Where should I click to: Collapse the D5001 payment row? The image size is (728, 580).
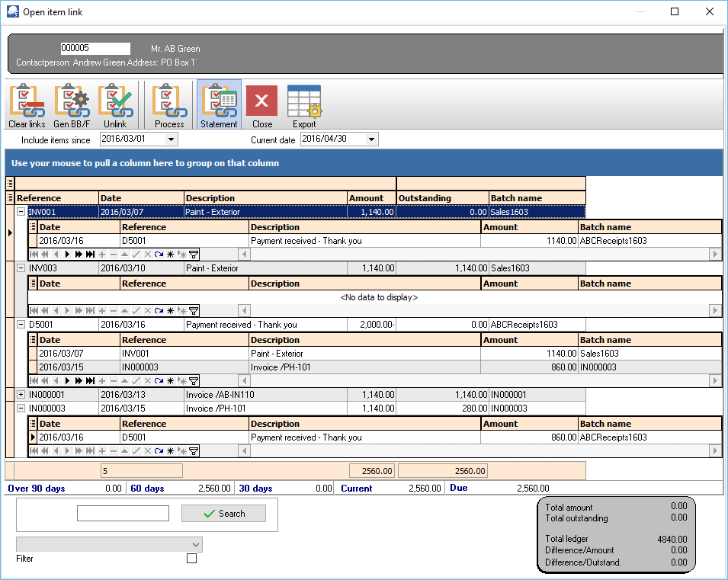pyautogui.click(x=21, y=325)
